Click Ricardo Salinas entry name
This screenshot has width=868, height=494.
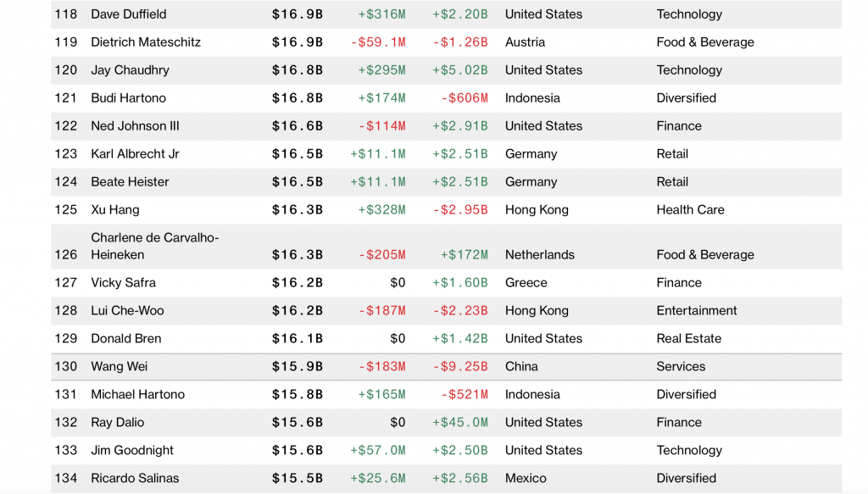click(x=135, y=479)
